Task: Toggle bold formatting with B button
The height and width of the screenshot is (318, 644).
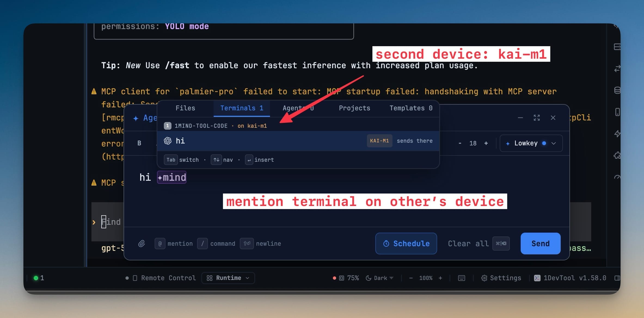Action: [x=139, y=143]
